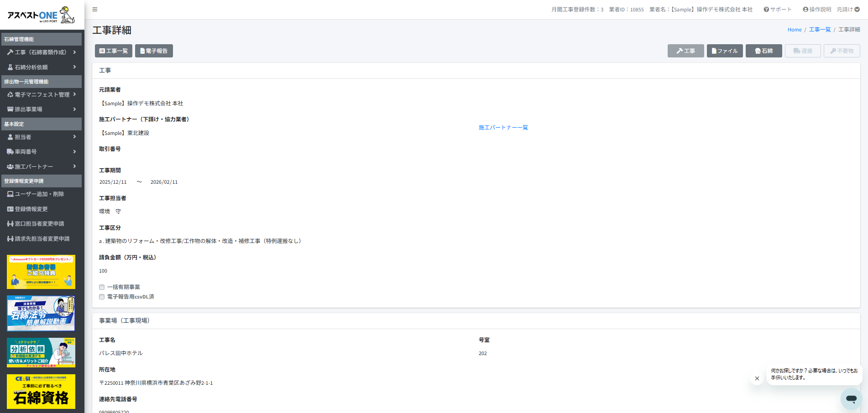Click the 石綿資格 banner thumbnail

tap(41, 392)
